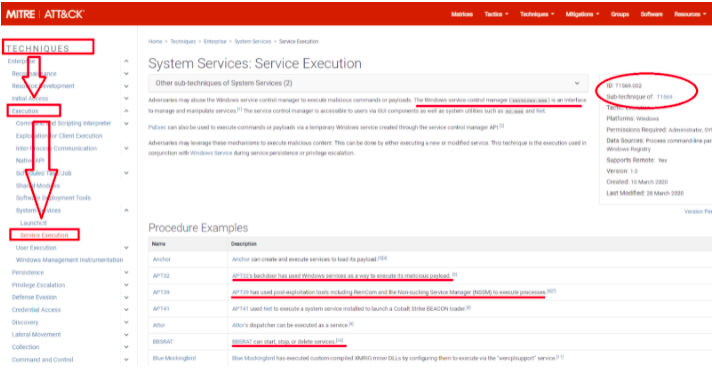Select Command and Control in sidebar

point(42,359)
